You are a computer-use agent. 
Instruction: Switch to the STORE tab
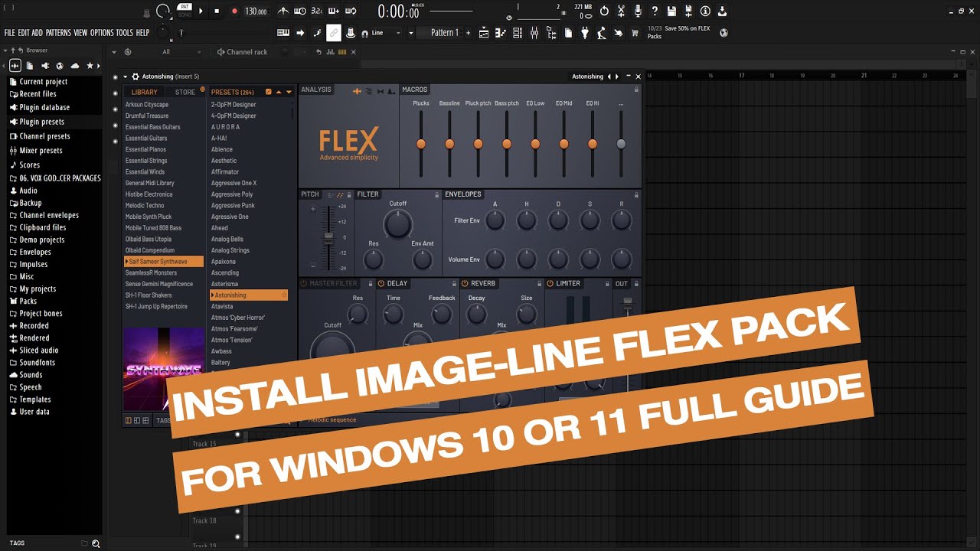click(x=185, y=92)
